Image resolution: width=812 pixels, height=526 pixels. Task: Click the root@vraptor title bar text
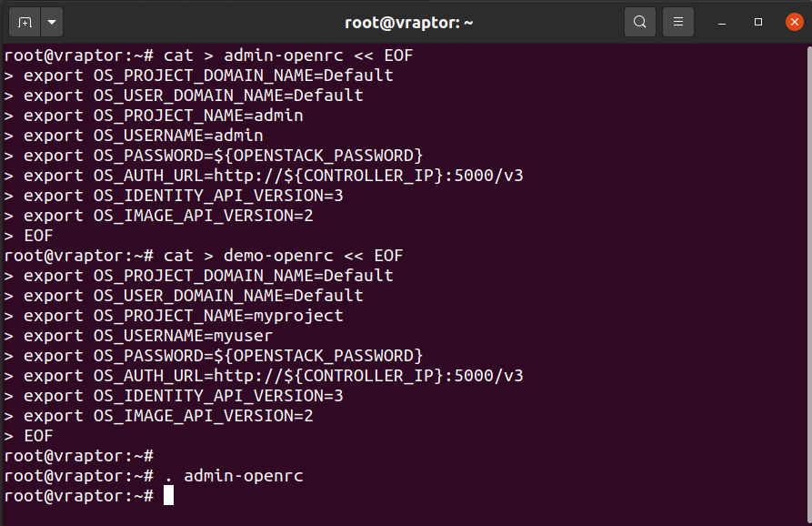tap(408, 23)
